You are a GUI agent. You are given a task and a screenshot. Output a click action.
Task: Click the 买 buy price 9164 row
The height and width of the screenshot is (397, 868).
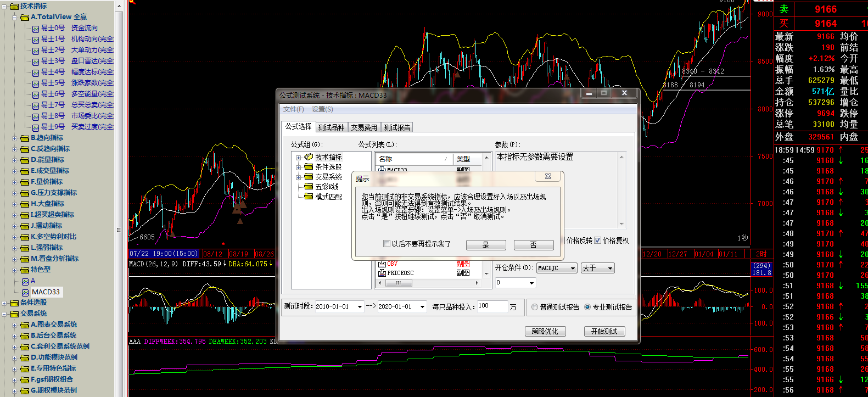pyautogui.click(x=821, y=24)
